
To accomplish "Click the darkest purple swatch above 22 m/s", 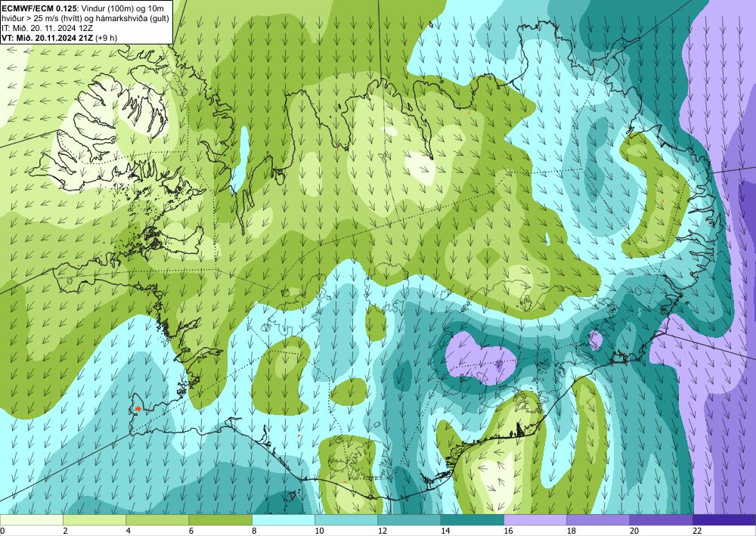I will point(724,519).
